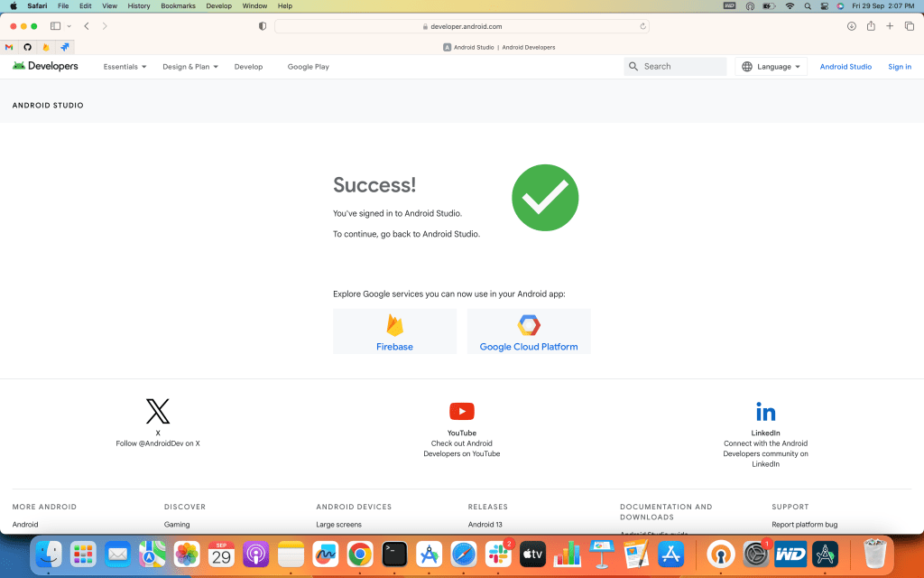Screen dimensions: 924x578
Task: Click the YouTube play icon
Action: [x=461, y=412]
